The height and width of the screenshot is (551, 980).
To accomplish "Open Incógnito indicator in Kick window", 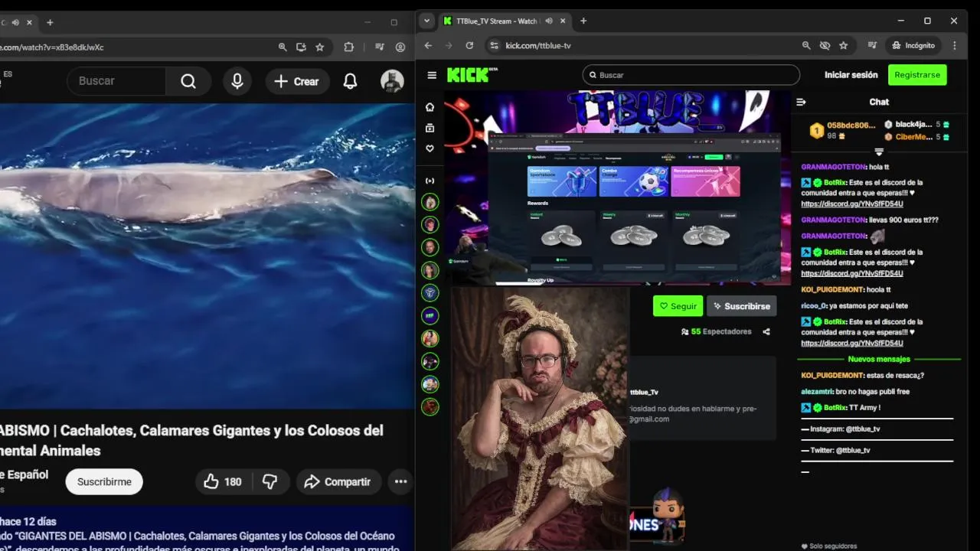I will pos(913,45).
